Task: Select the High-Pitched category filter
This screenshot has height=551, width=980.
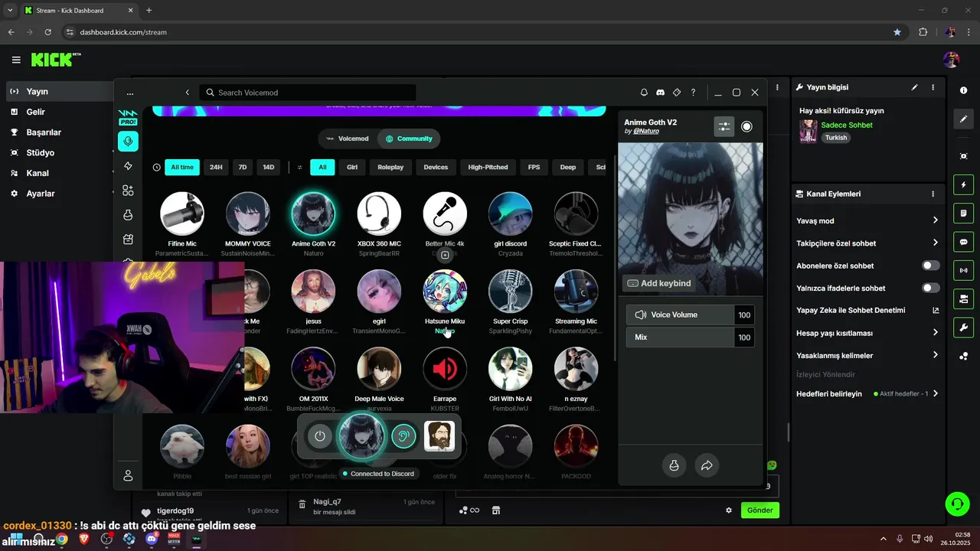Action: pyautogui.click(x=488, y=167)
